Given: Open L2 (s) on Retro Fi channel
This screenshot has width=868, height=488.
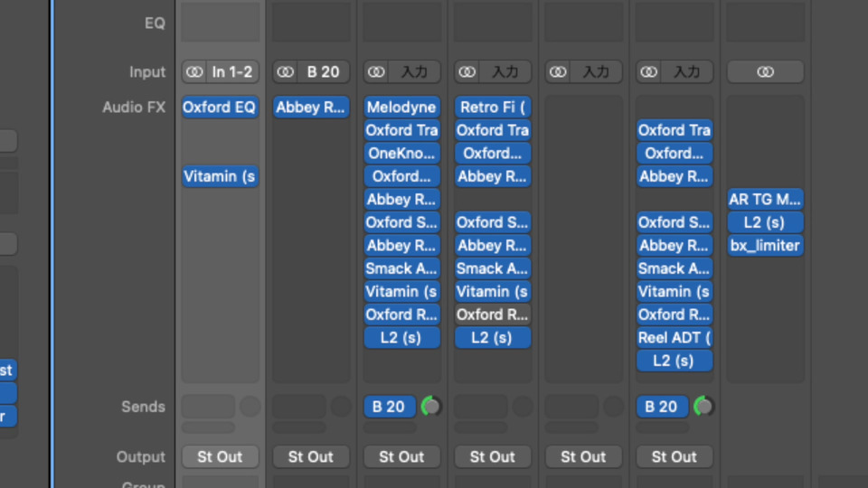Looking at the screenshot, I should point(493,337).
